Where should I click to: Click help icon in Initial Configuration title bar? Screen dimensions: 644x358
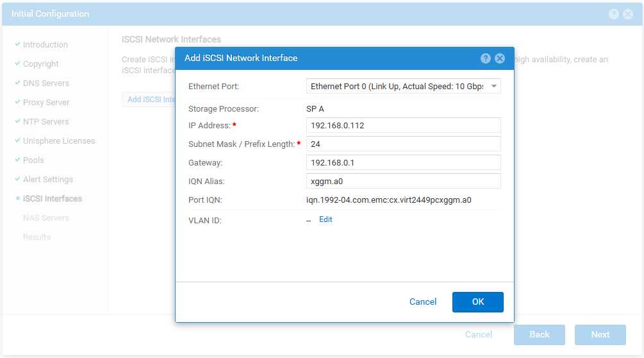click(614, 14)
